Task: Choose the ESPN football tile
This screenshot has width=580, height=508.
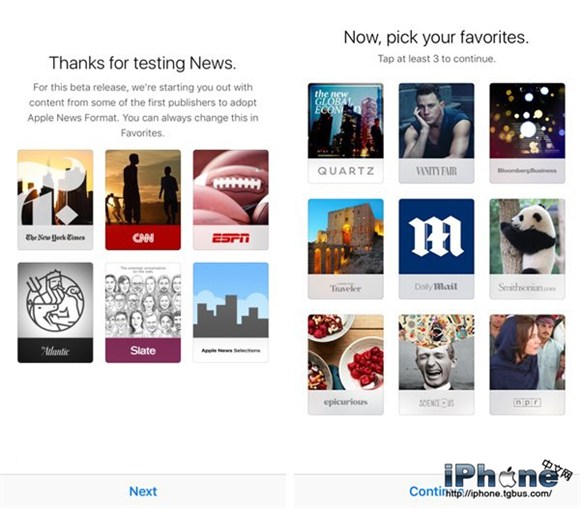Action: (231, 200)
